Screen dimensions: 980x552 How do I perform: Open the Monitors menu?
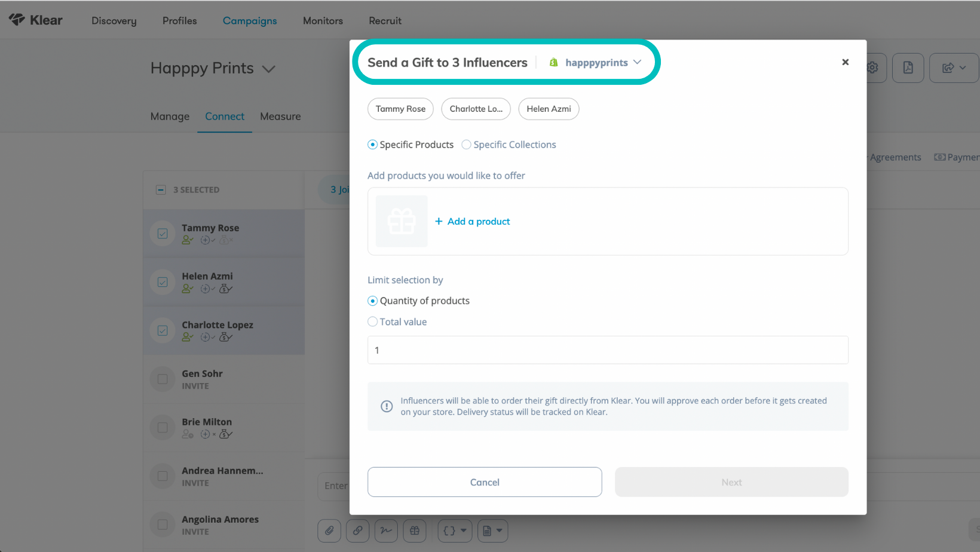pyautogui.click(x=323, y=21)
